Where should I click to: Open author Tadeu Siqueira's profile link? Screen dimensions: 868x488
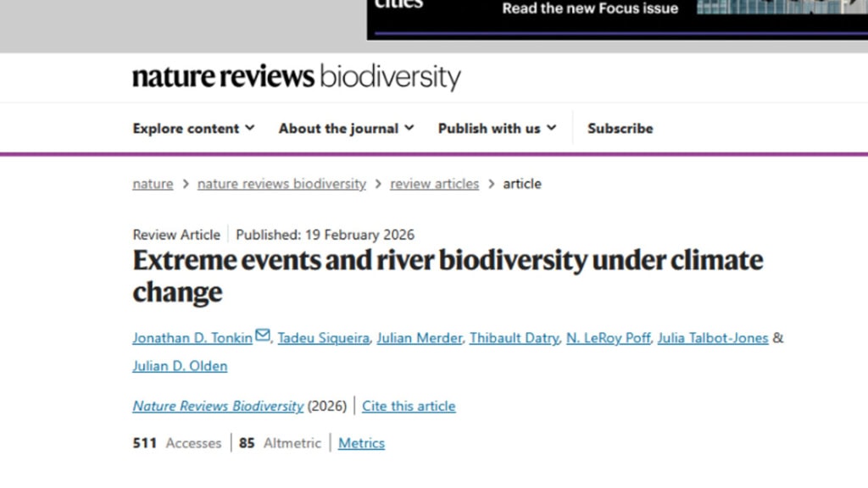pos(324,338)
